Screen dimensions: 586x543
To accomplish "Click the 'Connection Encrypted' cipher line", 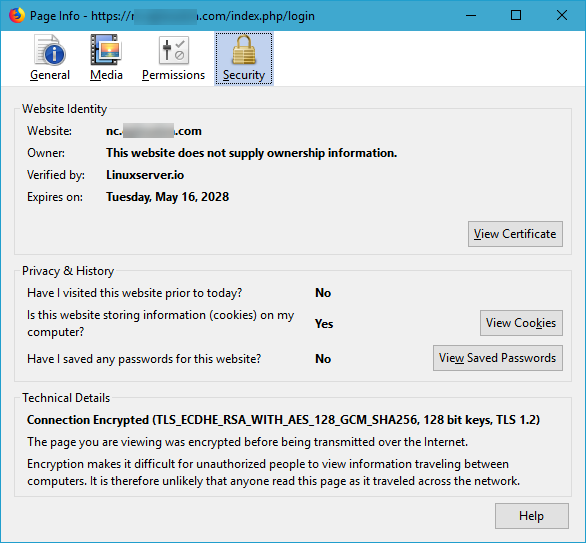I will pos(283,420).
